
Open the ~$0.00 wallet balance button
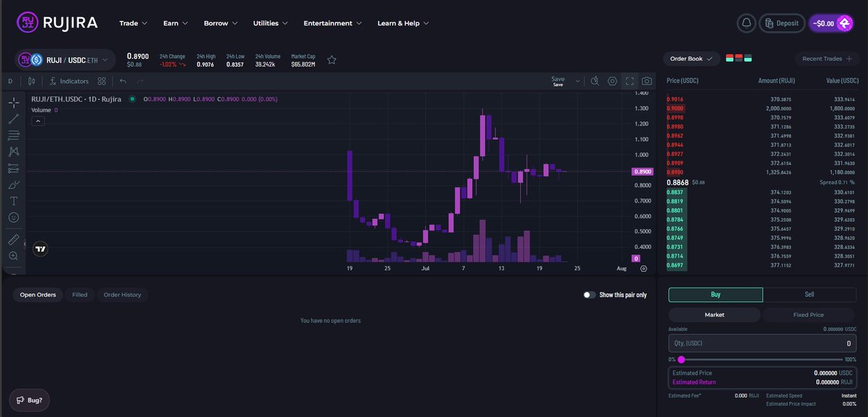[831, 23]
